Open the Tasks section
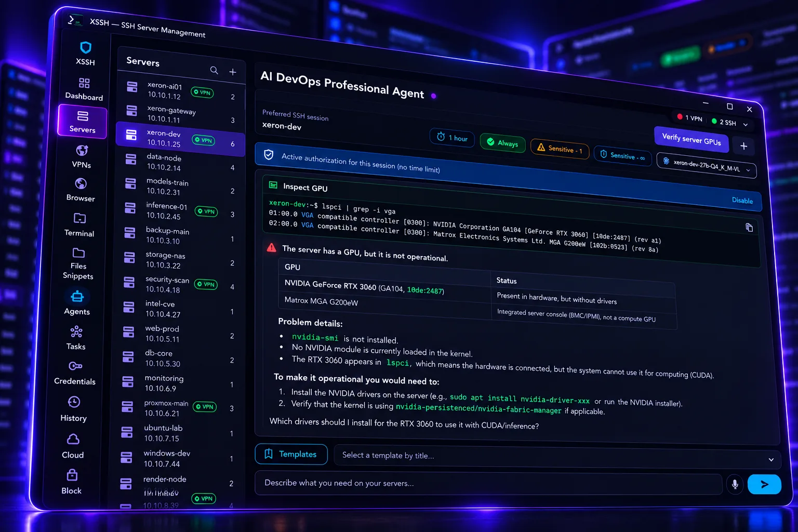 [76, 338]
